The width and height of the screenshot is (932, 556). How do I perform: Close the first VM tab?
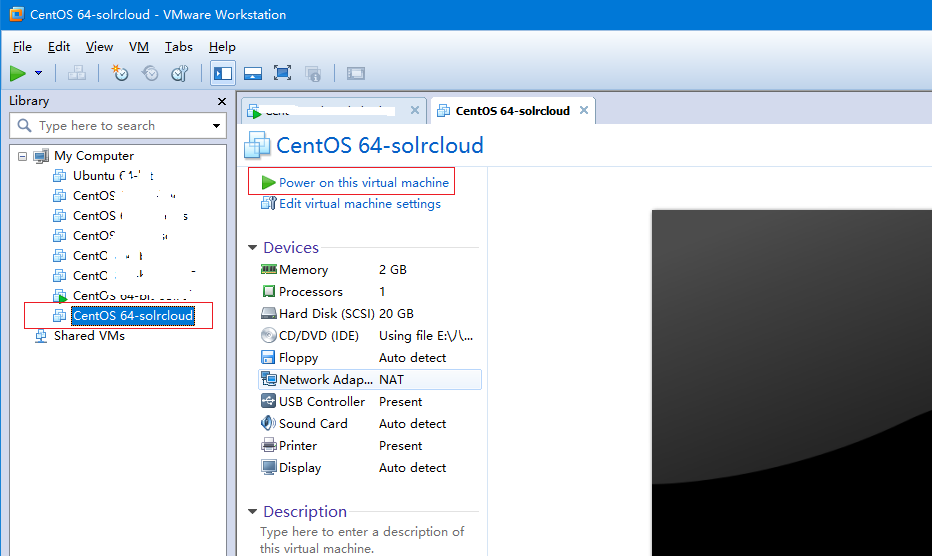tap(415, 110)
